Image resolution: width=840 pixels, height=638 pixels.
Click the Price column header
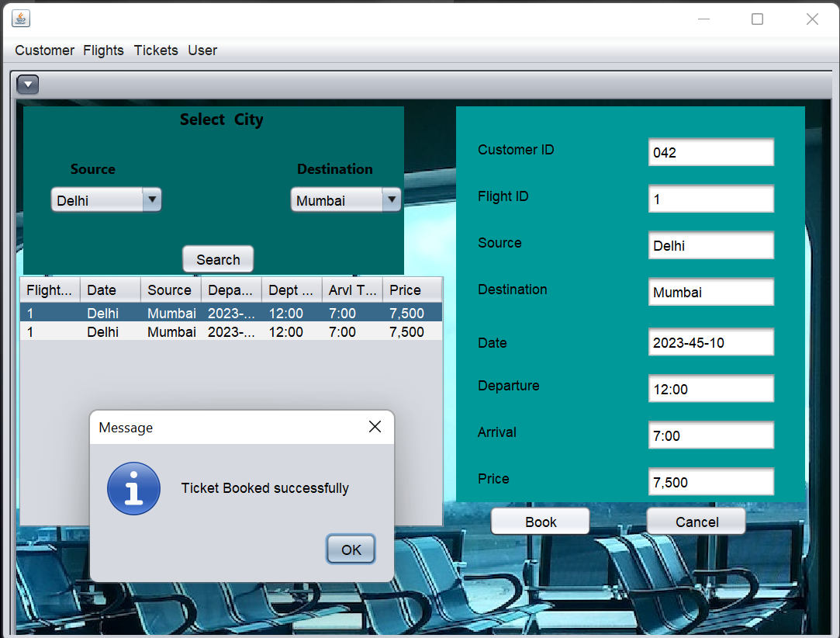[x=413, y=290]
